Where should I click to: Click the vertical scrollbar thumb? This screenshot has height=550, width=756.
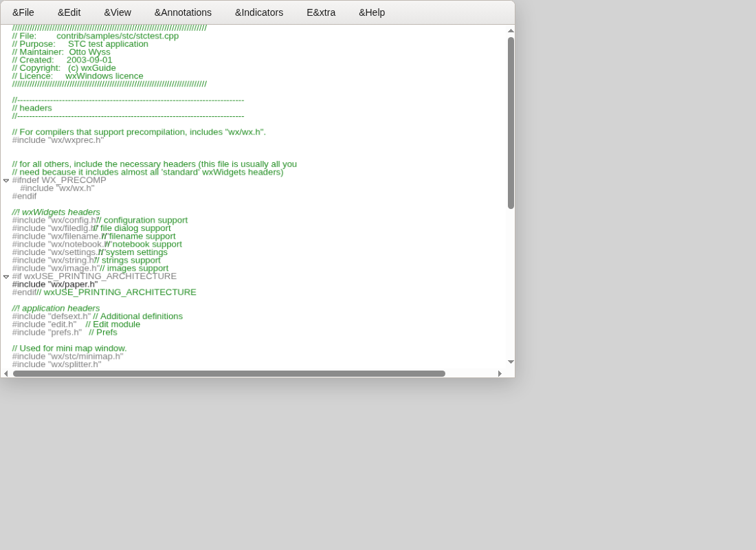tap(511, 123)
